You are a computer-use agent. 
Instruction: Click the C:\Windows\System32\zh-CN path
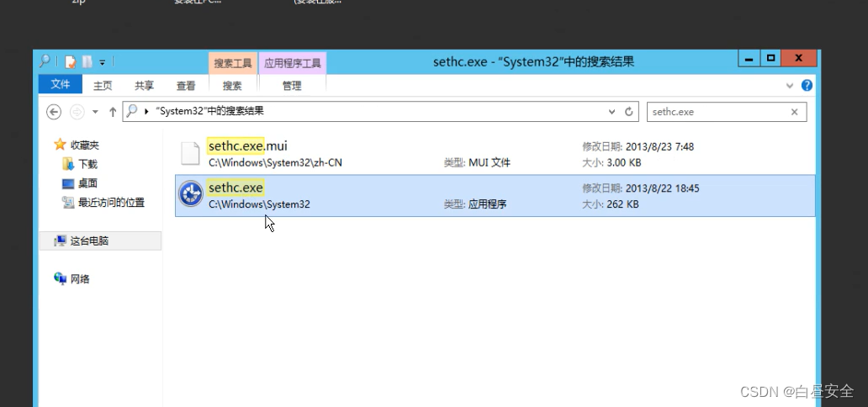pyautogui.click(x=275, y=163)
